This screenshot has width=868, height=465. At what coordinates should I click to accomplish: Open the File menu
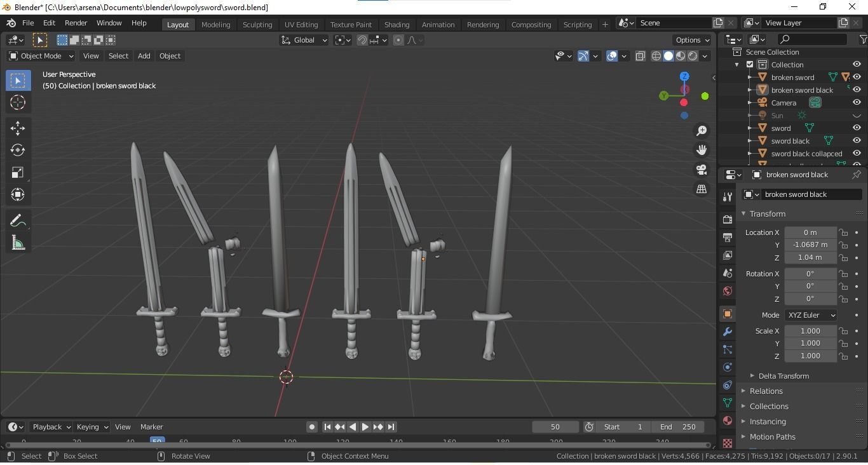coord(28,23)
